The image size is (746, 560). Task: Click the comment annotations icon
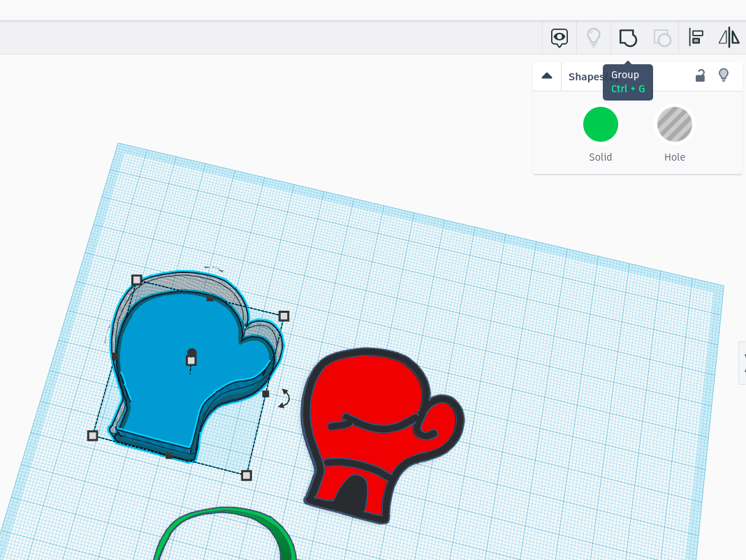tap(559, 38)
